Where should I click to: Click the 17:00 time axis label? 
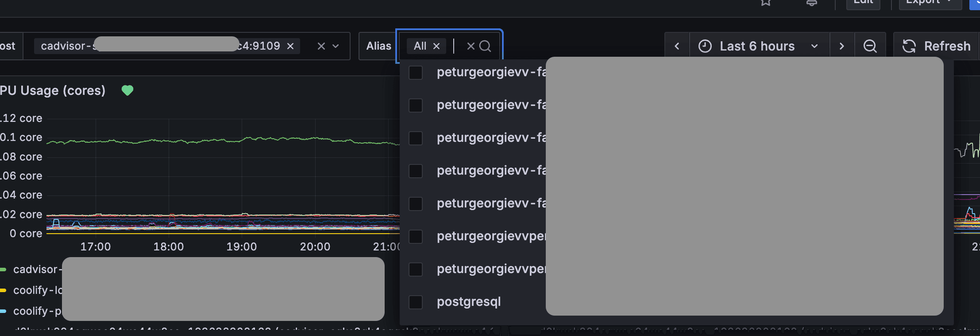click(x=96, y=247)
